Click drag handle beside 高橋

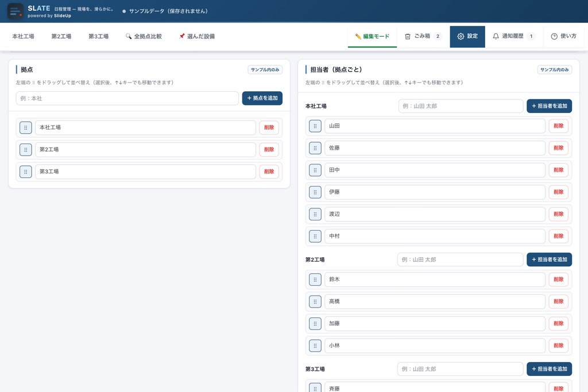[x=315, y=301]
